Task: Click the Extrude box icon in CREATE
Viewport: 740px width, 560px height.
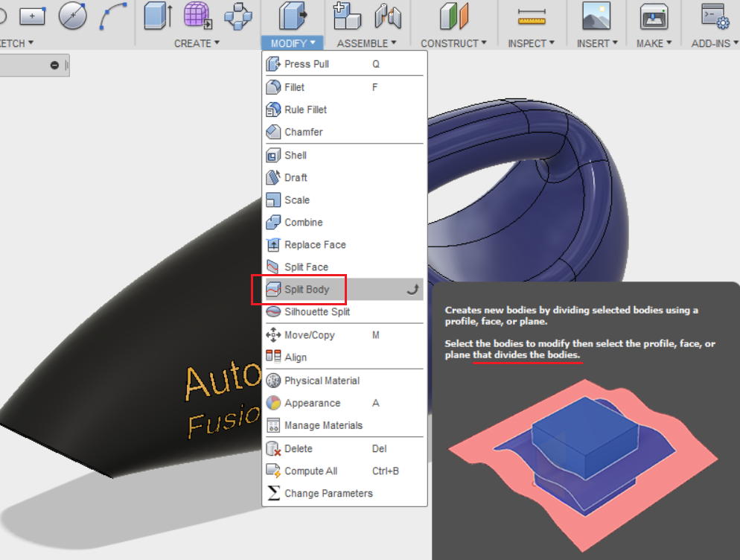Action: click(158, 16)
